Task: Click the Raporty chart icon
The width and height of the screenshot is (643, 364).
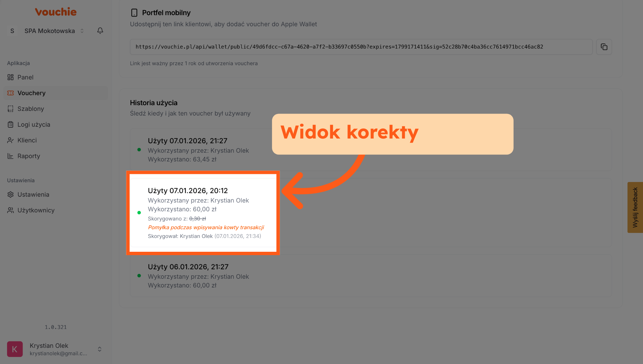Action: tap(10, 156)
